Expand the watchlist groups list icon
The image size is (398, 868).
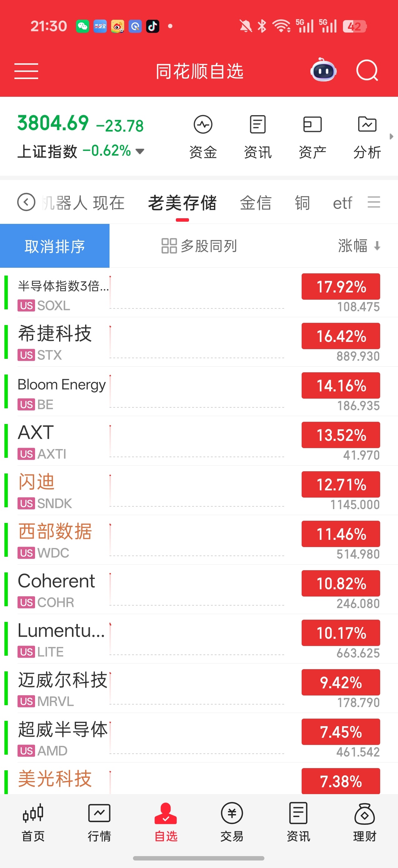click(374, 202)
